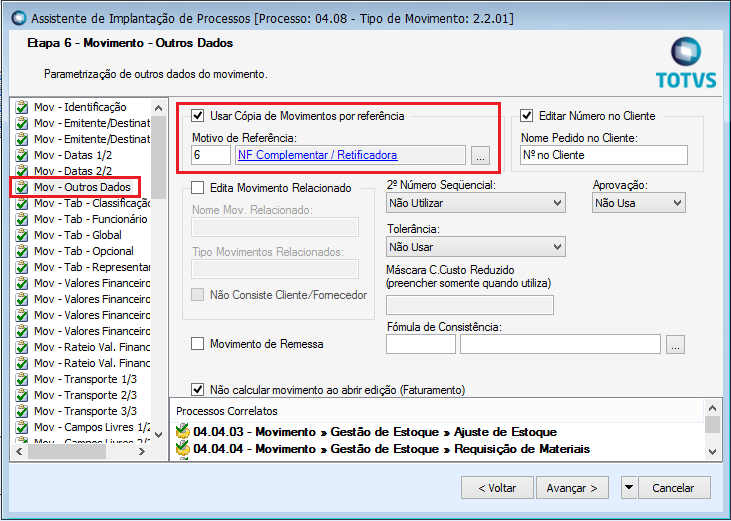
Task: Click the checkmark icon beside Mov - Transporte 1/3
Action: [x=21, y=379]
